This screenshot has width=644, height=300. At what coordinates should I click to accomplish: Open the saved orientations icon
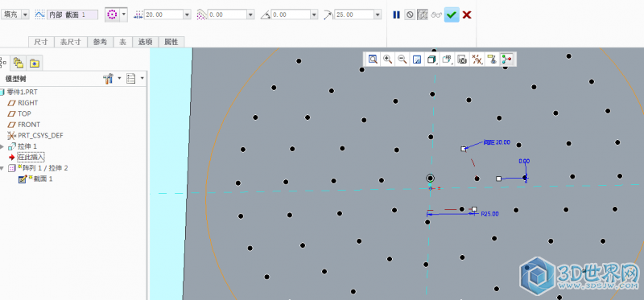tap(447, 60)
